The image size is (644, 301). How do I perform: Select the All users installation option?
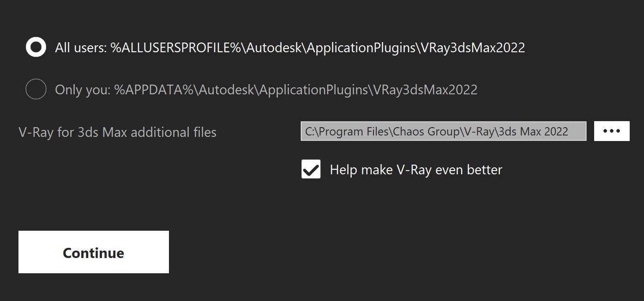coord(36,47)
